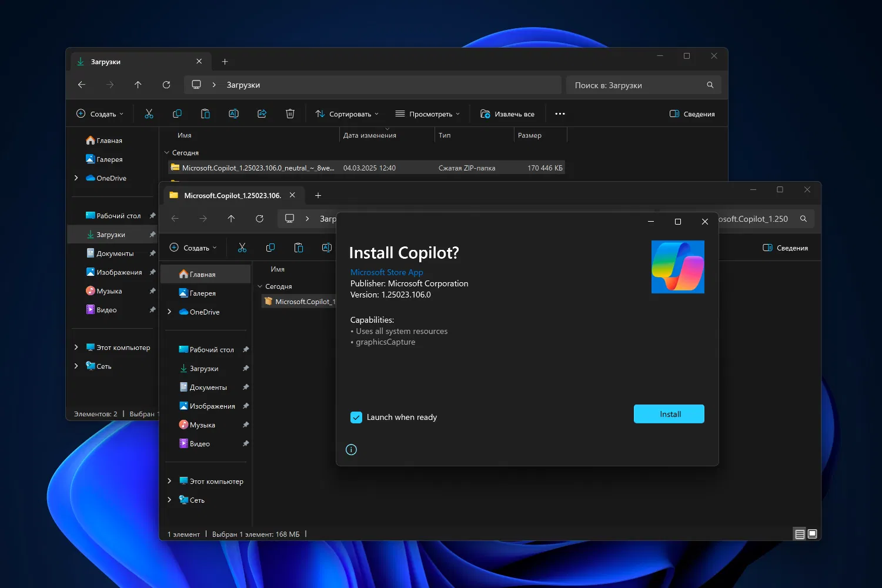Open Главная in Загрузки window sidebar

[x=104, y=141]
